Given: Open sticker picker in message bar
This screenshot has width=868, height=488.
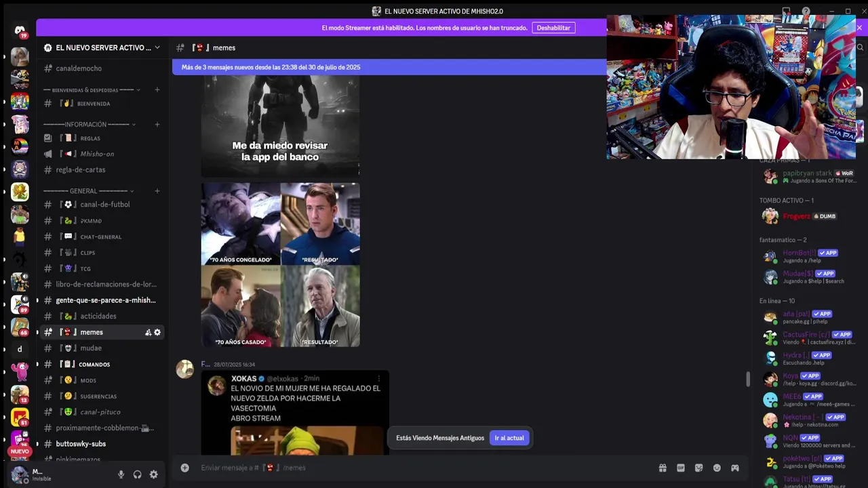Looking at the screenshot, I should 698,468.
